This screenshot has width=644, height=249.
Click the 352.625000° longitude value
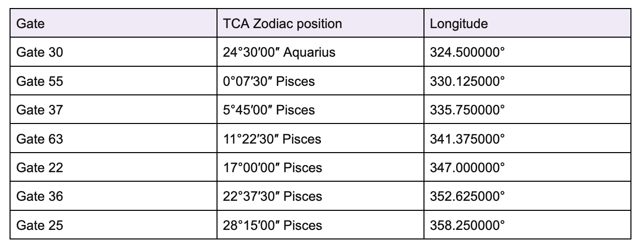[x=467, y=196]
